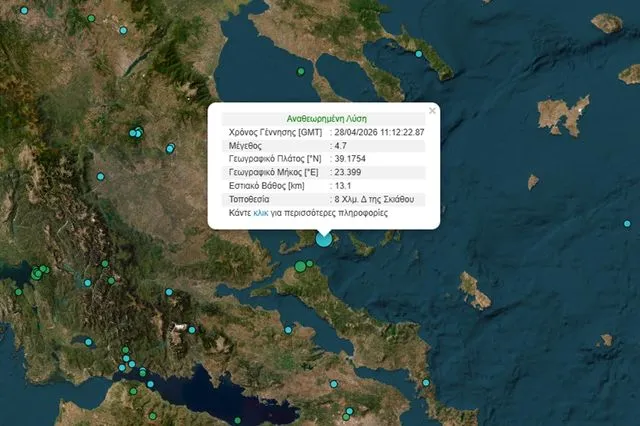640x426 pixels.
Task: Click green earthquake marker in the Thermaic Gulf
Action: click(301, 71)
